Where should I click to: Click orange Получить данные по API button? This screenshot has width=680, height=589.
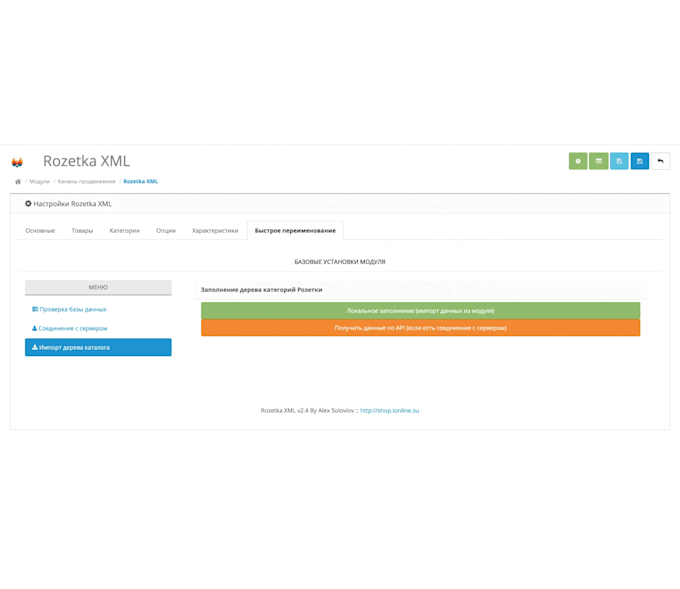point(420,328)
